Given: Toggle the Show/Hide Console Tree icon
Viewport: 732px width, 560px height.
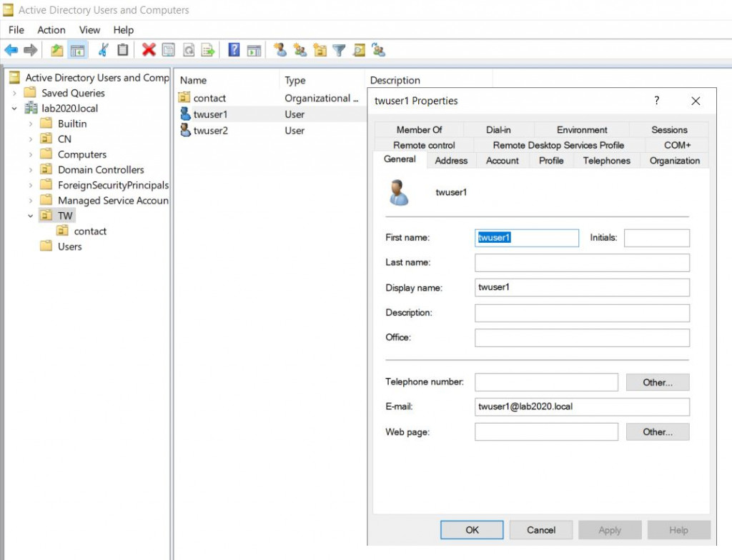Looking at the screenshot, I should click(77, 50).
